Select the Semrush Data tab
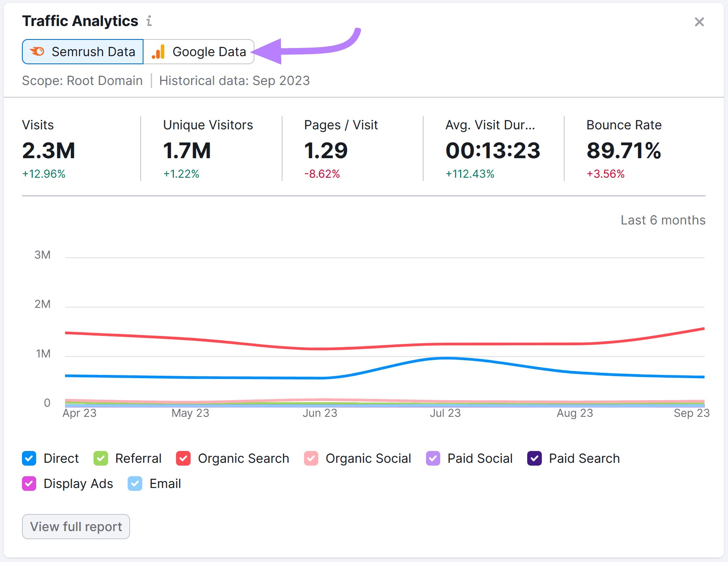This screenshot has width=728, height=562. click(82, 52)
